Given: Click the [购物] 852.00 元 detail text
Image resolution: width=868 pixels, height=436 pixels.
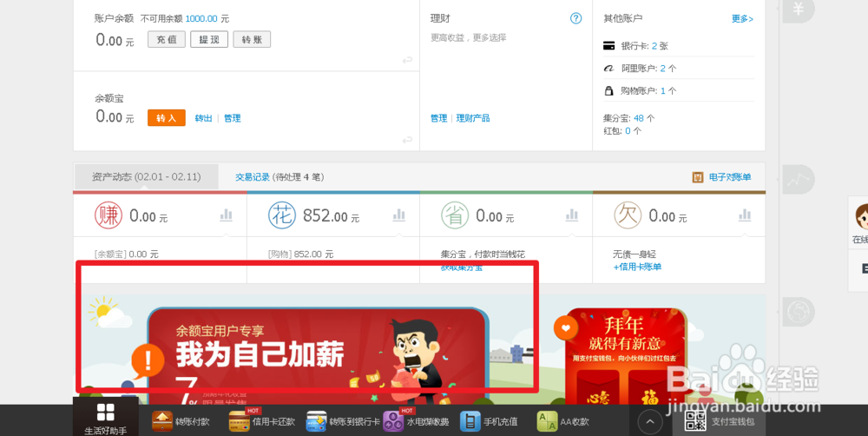Looking at the screenshot, I should (x=300, y=254).
